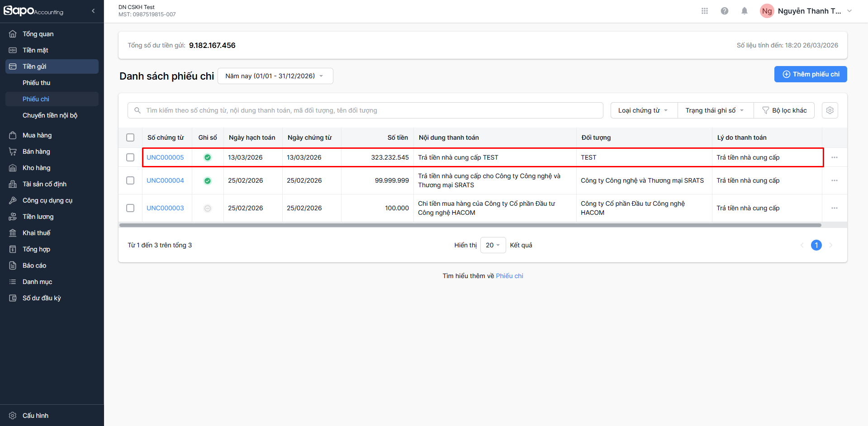Viewport: 868px width, 426px height.
Task: Expand the Loại chứng từ dropdown
Action: tap(643, 110)
